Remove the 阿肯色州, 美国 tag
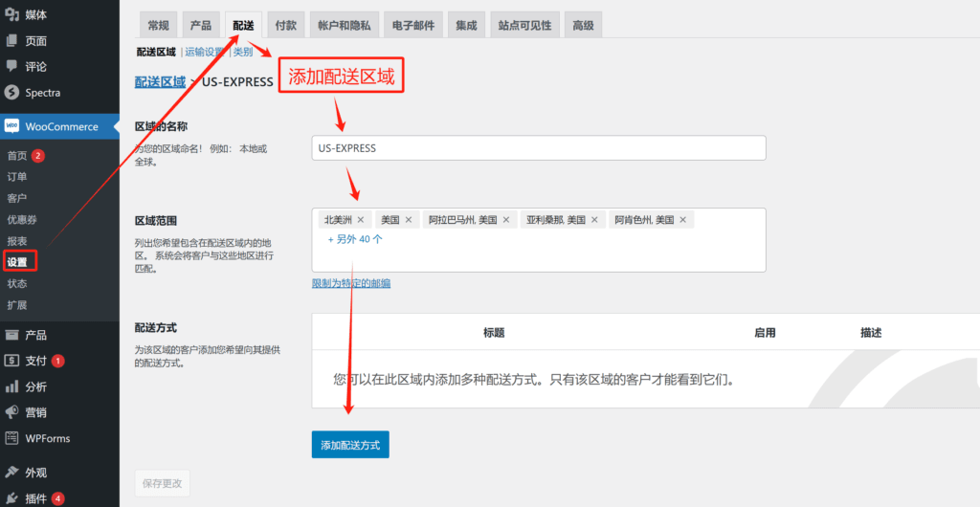Screen dimensions: 980x507 pos(682,220)
